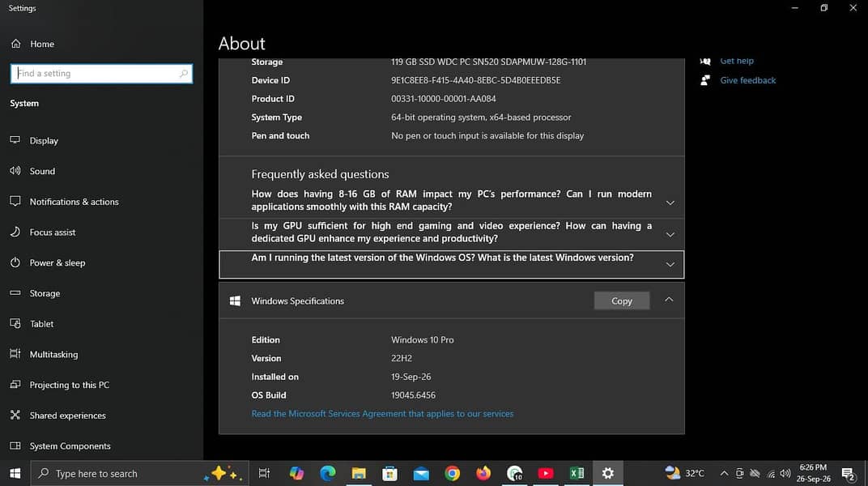Open the Microsoft Services Agreement link
The image size is (868, 486).
(x=382, y=413)
